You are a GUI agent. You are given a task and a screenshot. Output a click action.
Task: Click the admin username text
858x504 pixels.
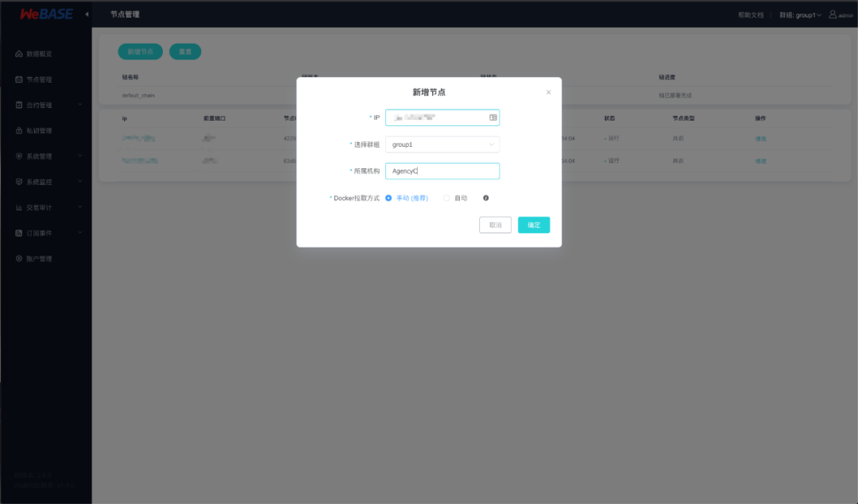click(x=845, y=15)
